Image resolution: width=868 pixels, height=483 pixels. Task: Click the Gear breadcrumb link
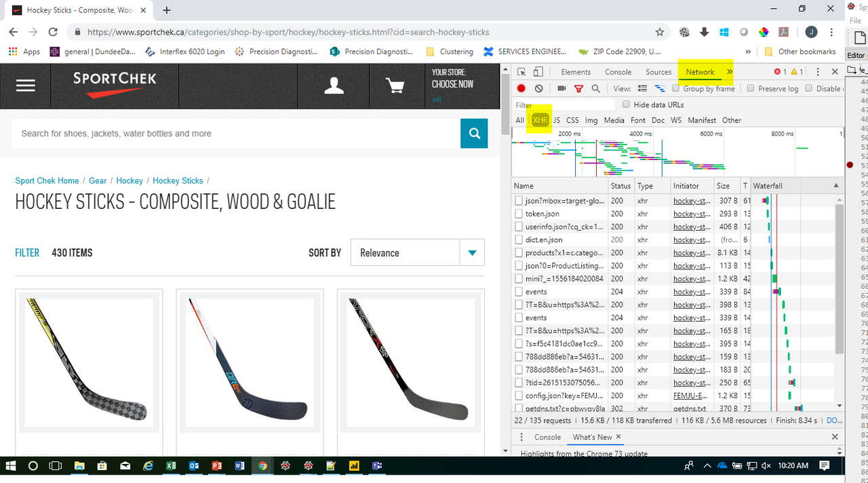tap(98, 180)
